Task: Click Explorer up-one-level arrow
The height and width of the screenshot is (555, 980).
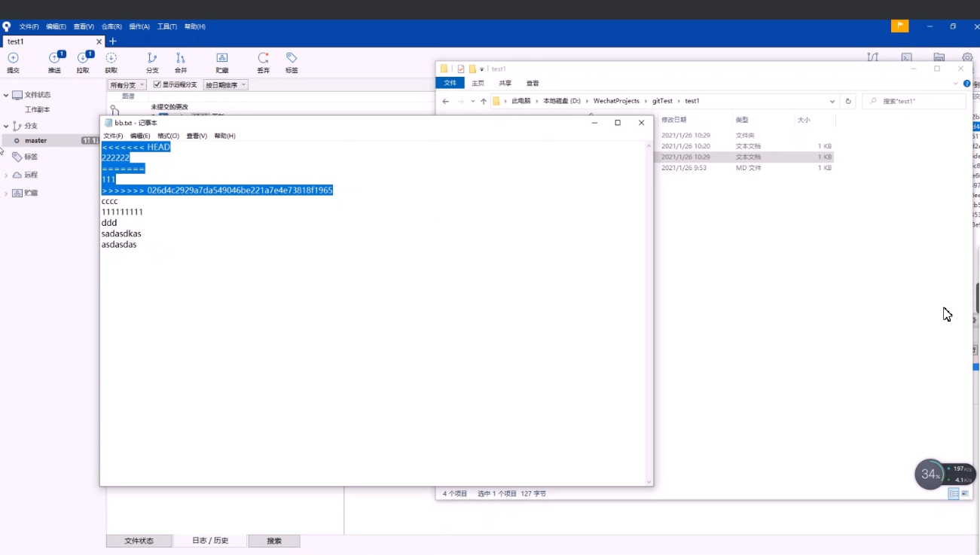Action: 484,101
